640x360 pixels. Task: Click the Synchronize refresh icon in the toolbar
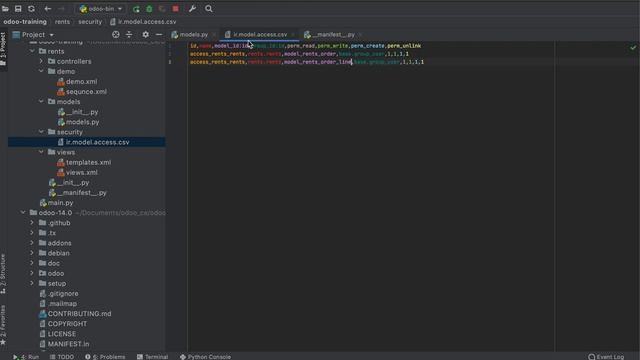click(31, 9)
